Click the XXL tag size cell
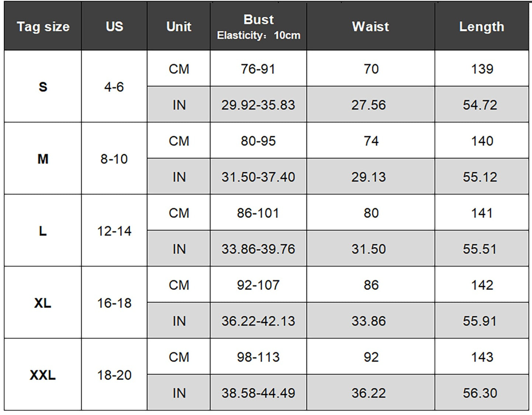This screenshot has width=532, height=415. pos(43,374)
